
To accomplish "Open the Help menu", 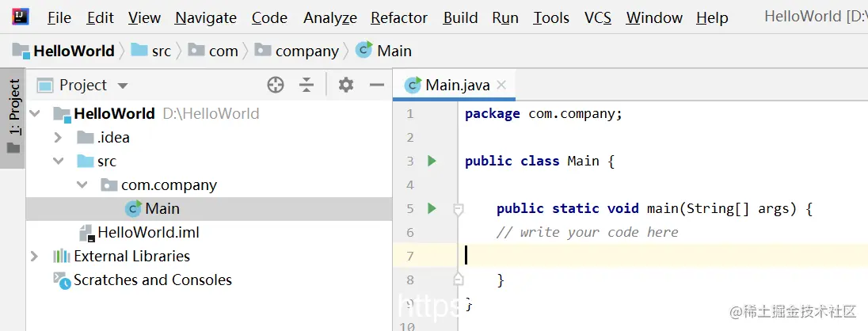I will click(713, 17).
